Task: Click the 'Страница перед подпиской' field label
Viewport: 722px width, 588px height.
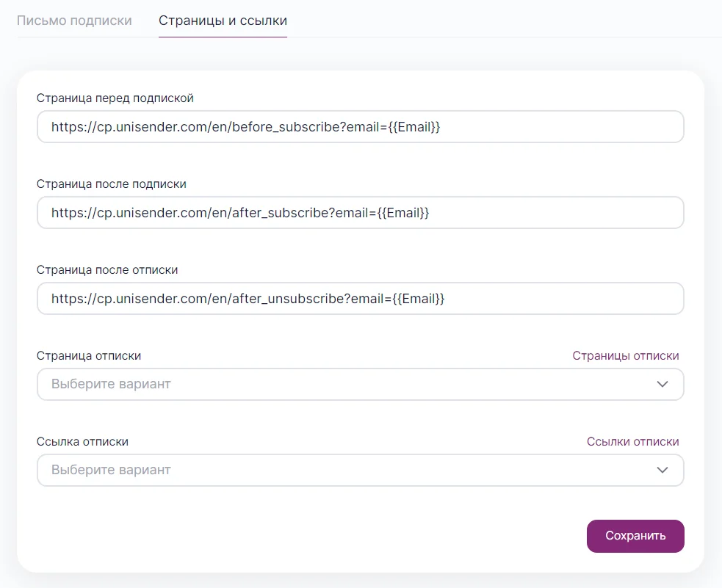Action: (115, 98)
